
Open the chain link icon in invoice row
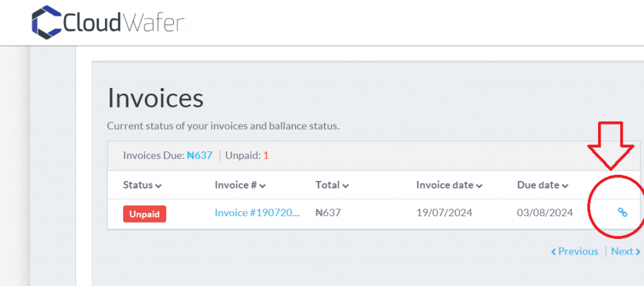coord(623,212)
